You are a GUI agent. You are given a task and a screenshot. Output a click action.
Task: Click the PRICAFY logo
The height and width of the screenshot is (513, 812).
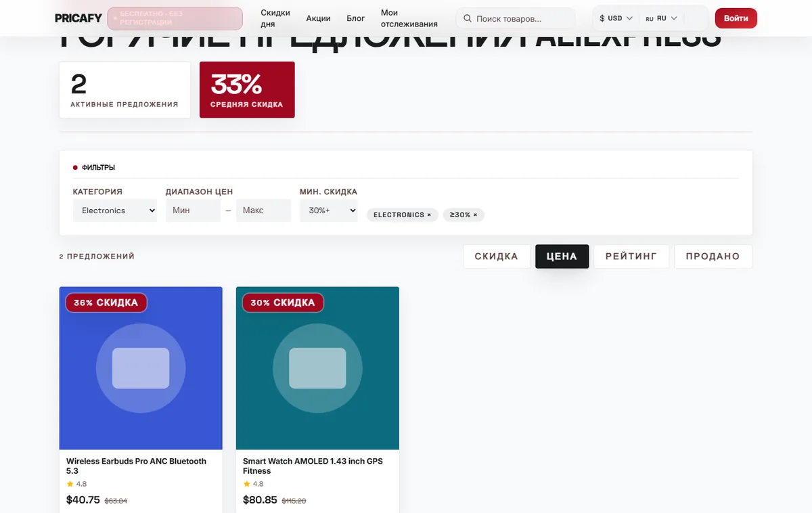(78, 18)
